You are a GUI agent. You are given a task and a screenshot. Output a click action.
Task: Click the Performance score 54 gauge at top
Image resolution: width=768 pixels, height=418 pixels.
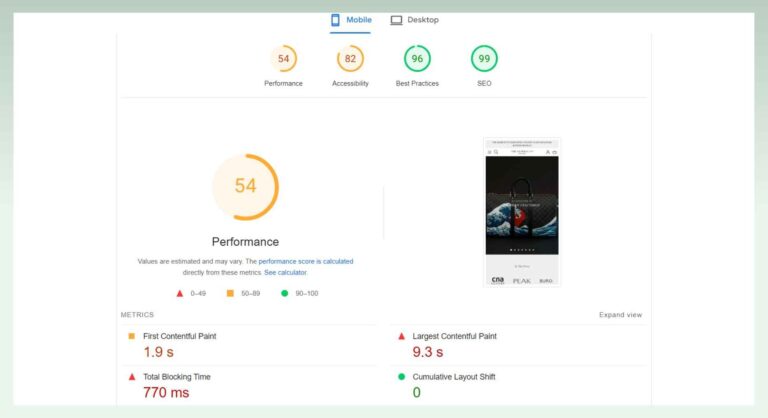coord(283,59)
